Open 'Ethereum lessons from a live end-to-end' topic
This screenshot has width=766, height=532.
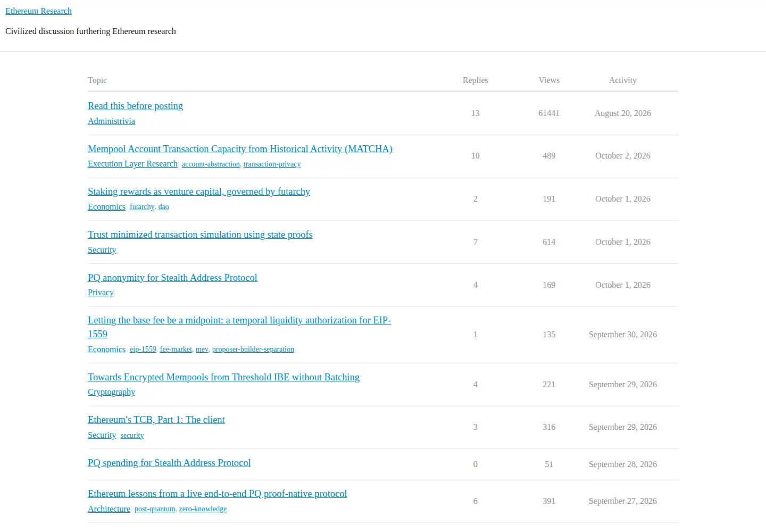point(217,494)
